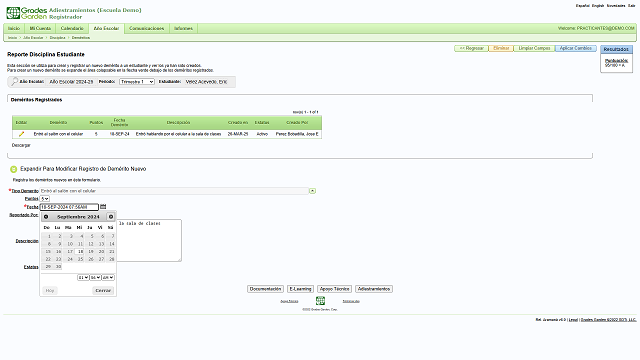The height and width of the screenshot is (360, 640).
Task: Click the Legal link in footer
Action: [573, 320]
